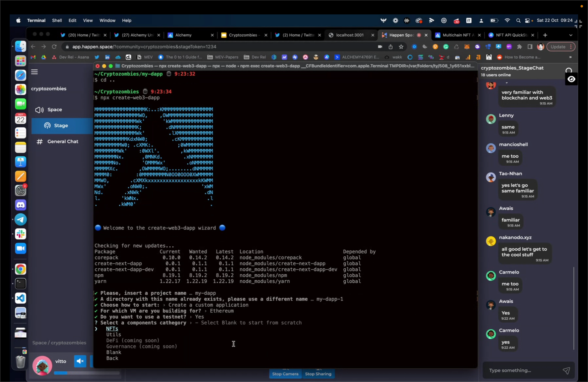Open Control Center toggles in menu bar
Image resolution: width=588 pixels, height=382 pixels.
(x=528, y=20)
